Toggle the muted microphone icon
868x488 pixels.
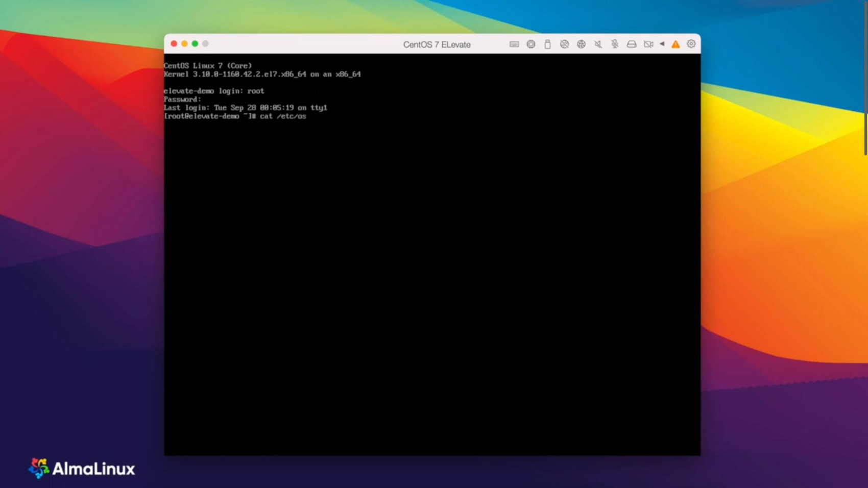(x=615, y=44)
